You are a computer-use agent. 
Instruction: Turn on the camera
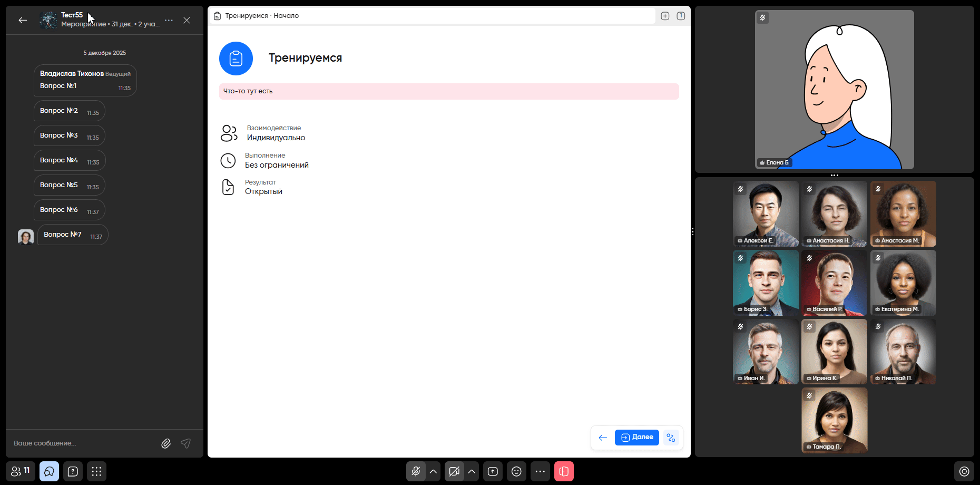click(454, 471)
